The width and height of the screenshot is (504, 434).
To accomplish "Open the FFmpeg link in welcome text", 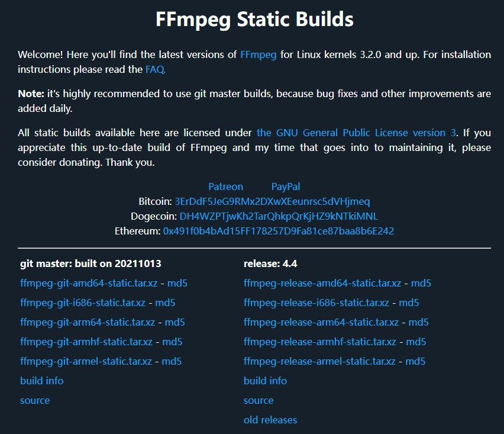I will [258, 54].
